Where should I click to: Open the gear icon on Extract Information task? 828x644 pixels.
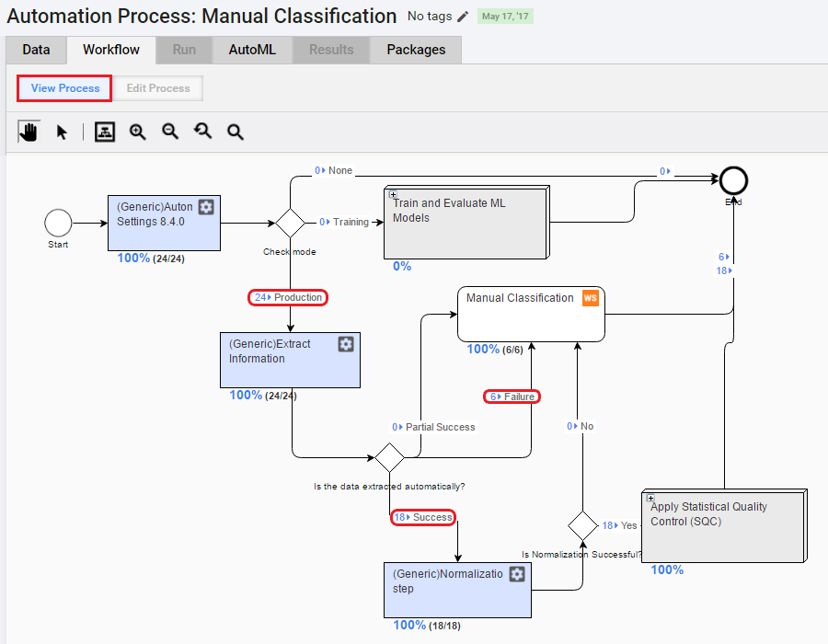[346, 344]
